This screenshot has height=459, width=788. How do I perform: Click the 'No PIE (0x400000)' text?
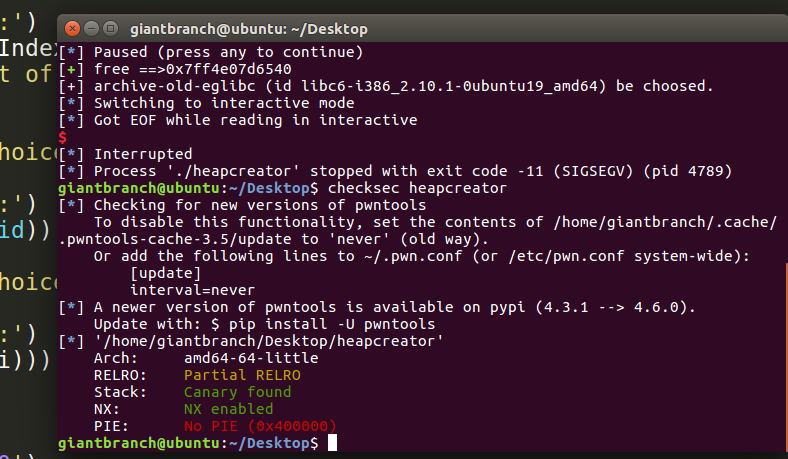(x=260, y=426)
